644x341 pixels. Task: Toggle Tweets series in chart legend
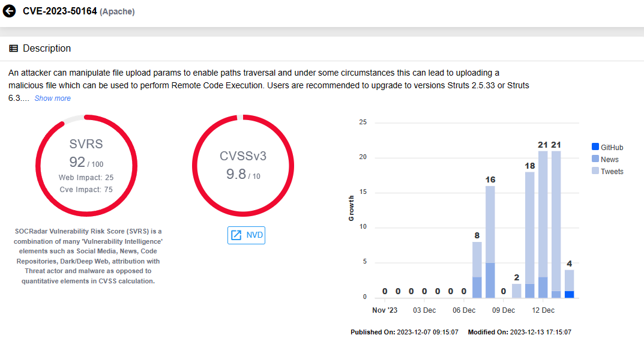point(607,171)
